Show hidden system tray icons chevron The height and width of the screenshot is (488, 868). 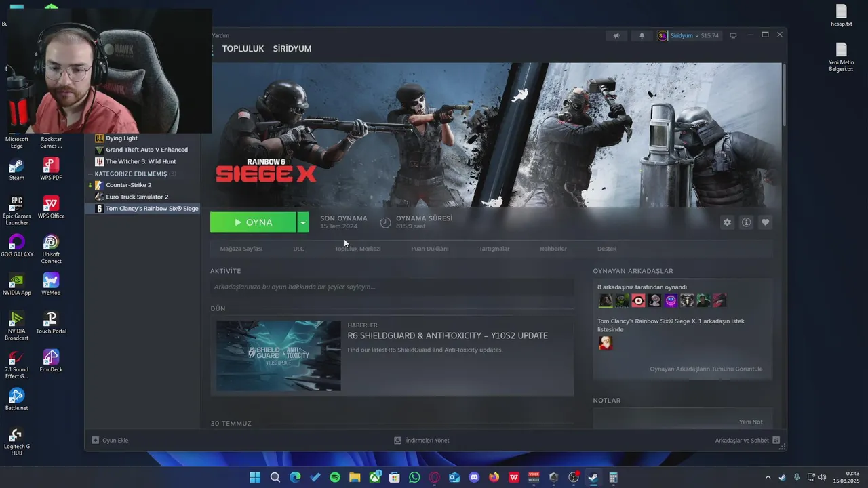click(x=768, y=477)
